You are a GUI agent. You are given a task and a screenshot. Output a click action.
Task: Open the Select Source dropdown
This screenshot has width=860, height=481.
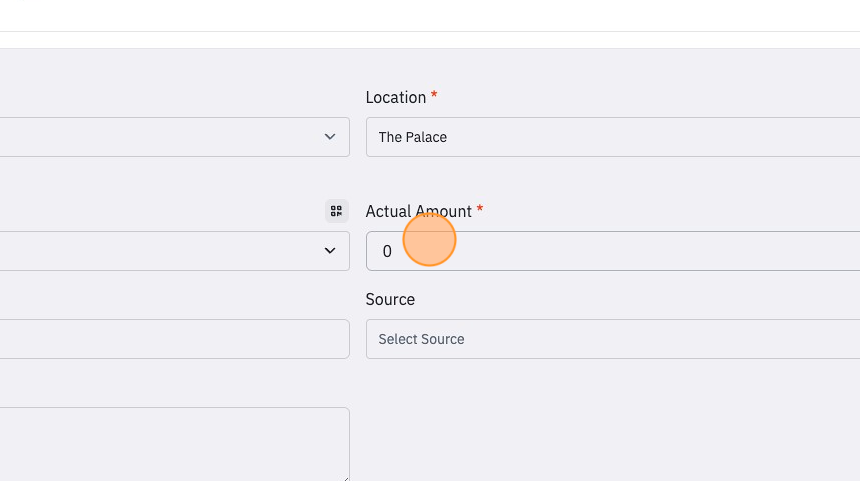pyautogui.click(x=613, y=339)
